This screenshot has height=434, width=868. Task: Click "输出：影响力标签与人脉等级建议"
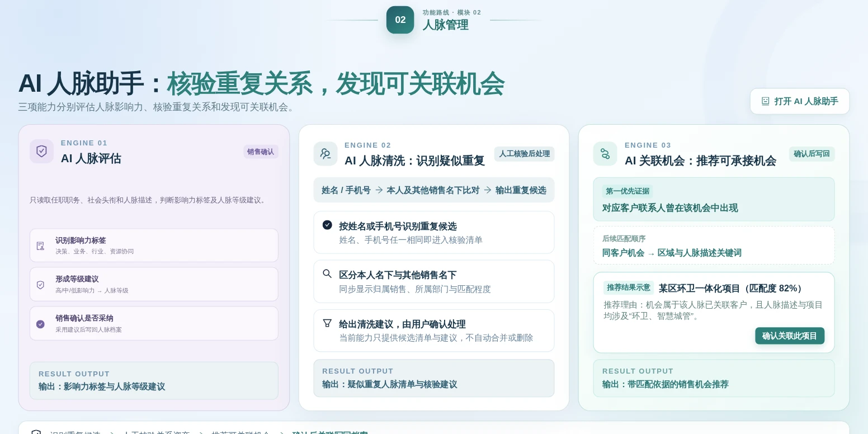tap(102, 386)
